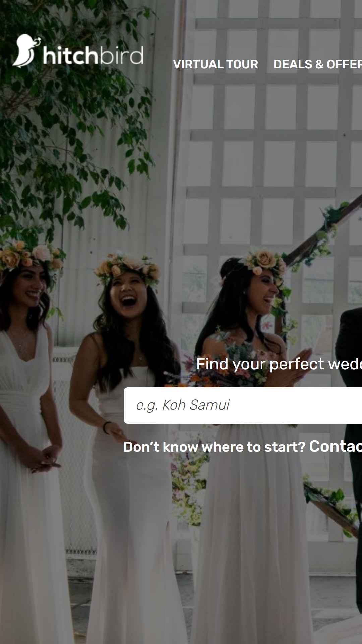Select the 'Find your perfect wedding' heading
Viewport: 362px width, 644px height.
coord(279,364)
